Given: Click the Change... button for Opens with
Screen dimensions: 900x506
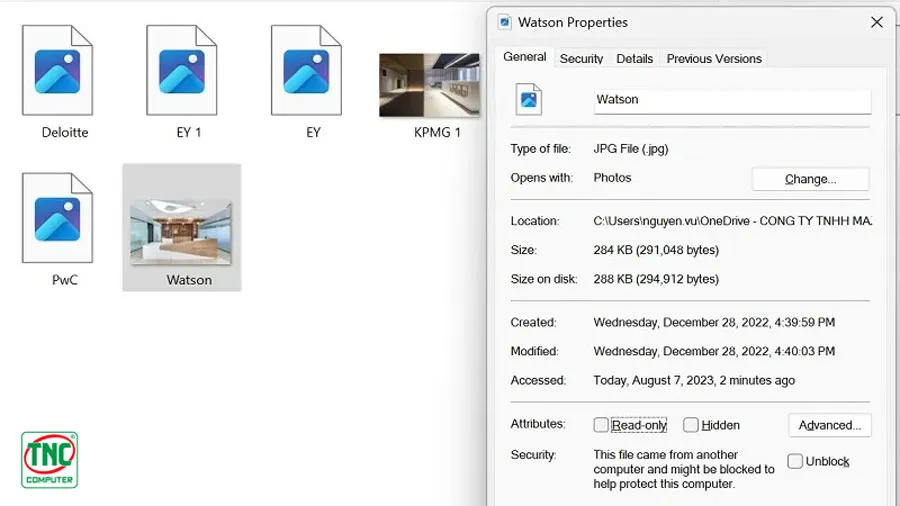Looking at the screenshot, I should coord(810,179).
